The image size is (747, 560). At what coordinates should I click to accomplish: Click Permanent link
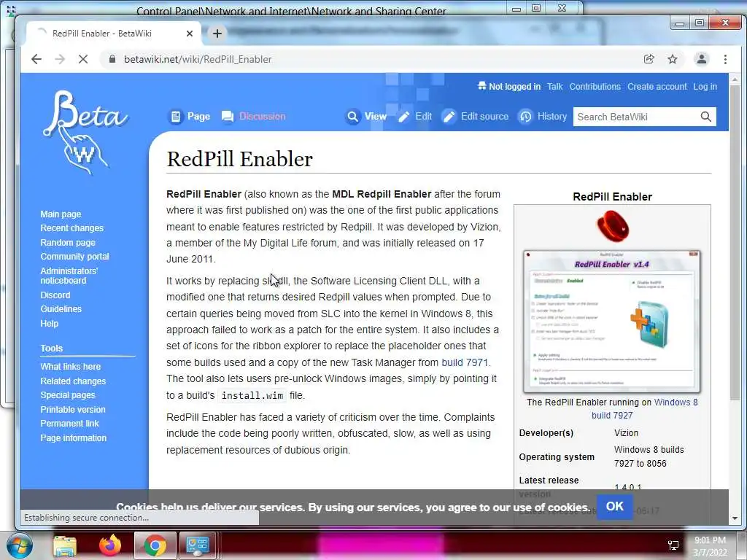(x=69, y=424)
